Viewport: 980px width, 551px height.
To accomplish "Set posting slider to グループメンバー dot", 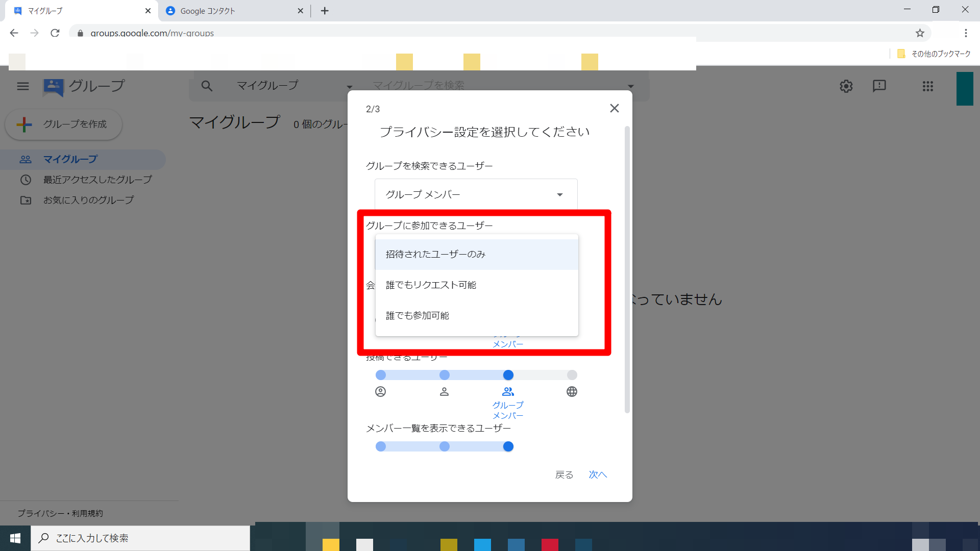I will coord(508,375).
